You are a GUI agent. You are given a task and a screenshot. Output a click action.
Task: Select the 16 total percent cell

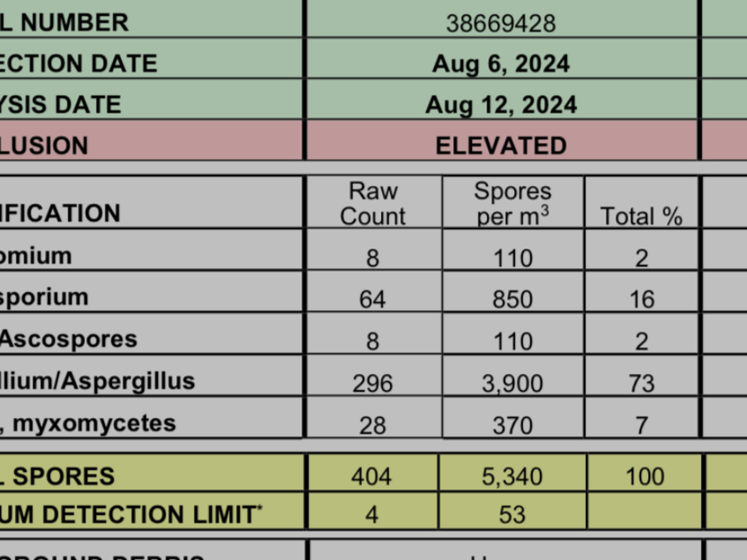[x=641, y=299]
